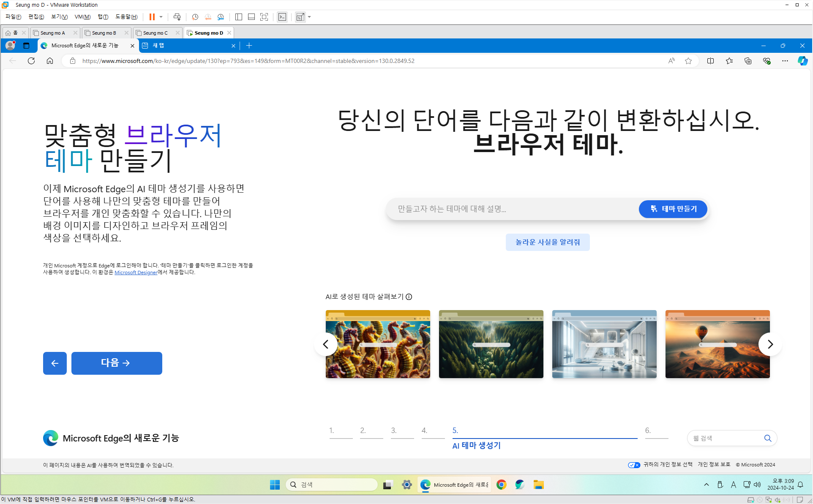The height and width of the screenshot is (504, 813).
Task: Switch to the Seung mo B tab
Action: coord(104,33)
